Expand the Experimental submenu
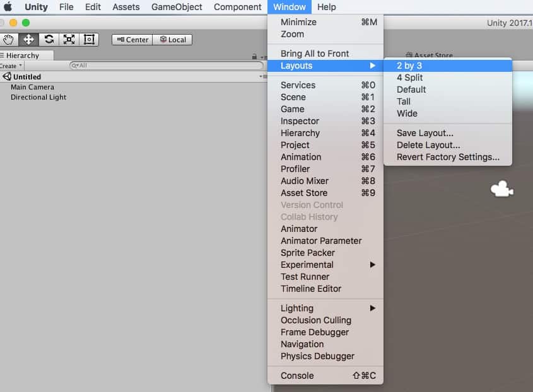Screen dimensions: 533x392 coord(325,265)
